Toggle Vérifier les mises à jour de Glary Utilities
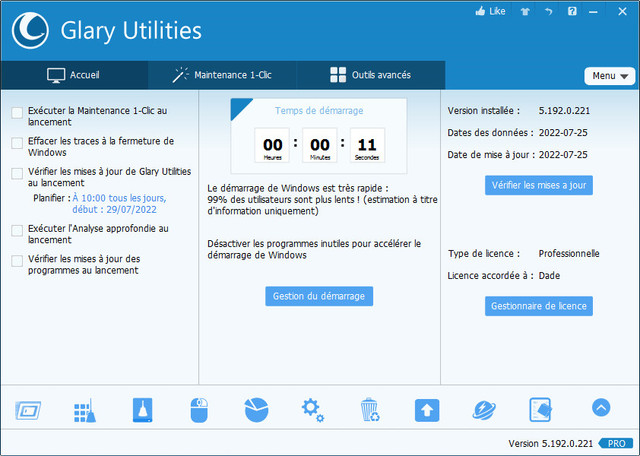The height and width of the screenshot is (456, 640). coord(17,174)
